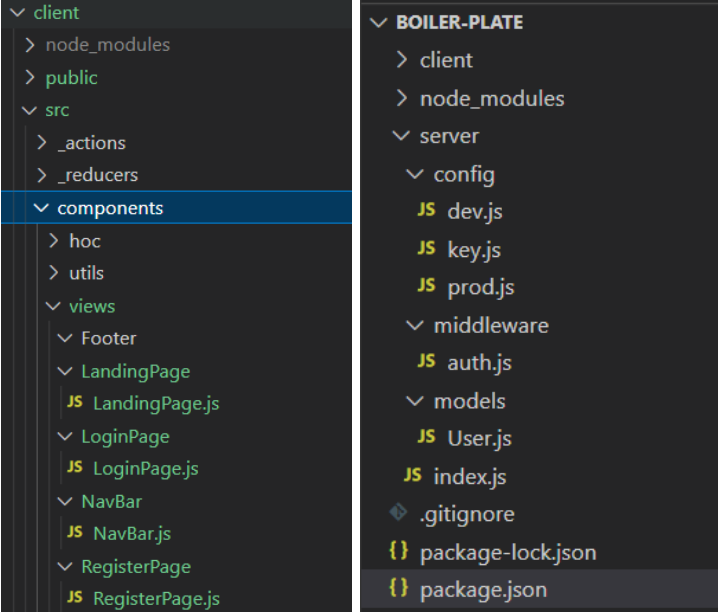Collapse the src folder chevron
This screenshot has width=720, height=614.
point(29,111)
